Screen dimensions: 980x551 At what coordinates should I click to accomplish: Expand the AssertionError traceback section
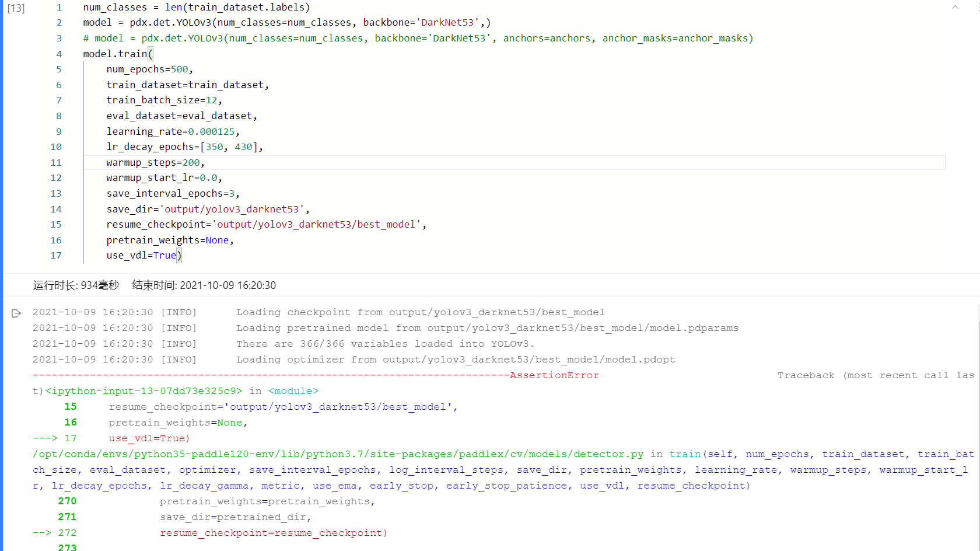tap(554, 375)
